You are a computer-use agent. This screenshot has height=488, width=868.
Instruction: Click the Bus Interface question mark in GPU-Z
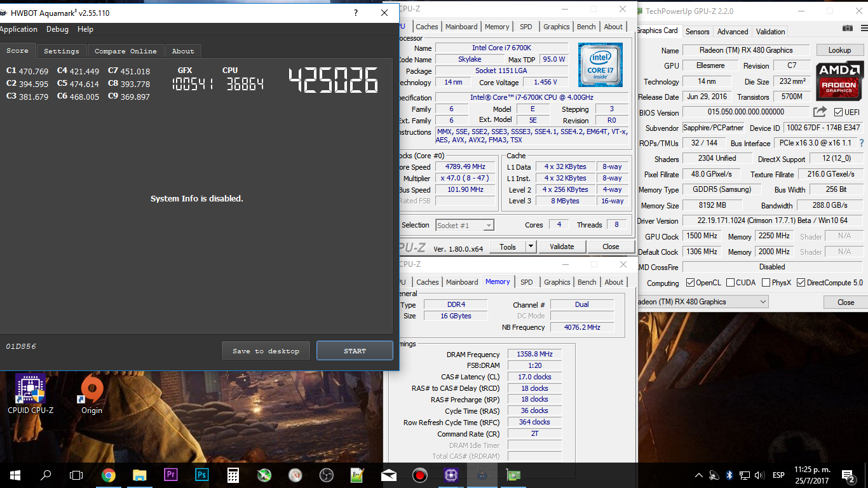tap(862, 143)
